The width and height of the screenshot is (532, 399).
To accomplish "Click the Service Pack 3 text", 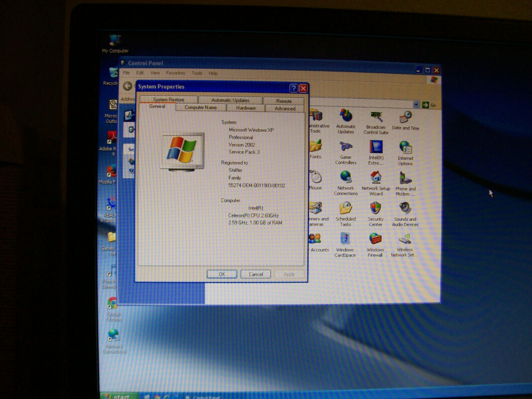I will [x=244, y=152].
